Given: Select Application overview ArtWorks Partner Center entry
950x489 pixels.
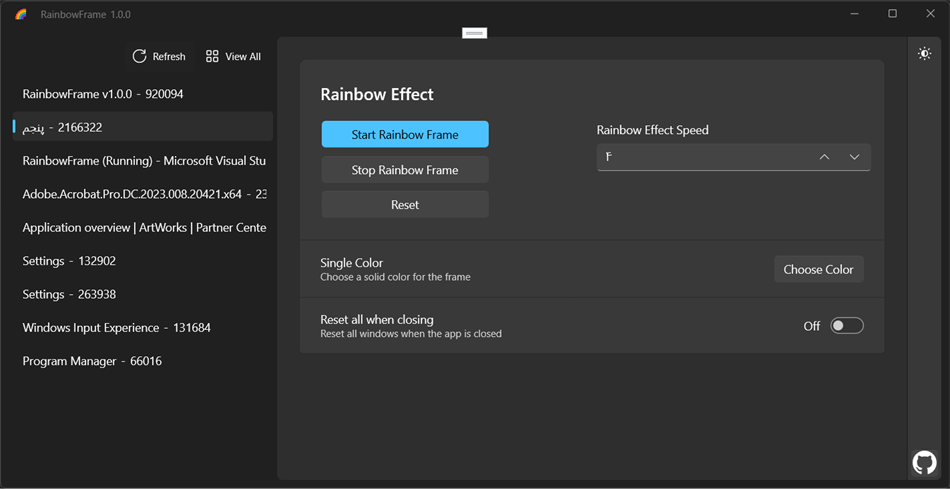Looking at the screenshot, I should 143,227.
